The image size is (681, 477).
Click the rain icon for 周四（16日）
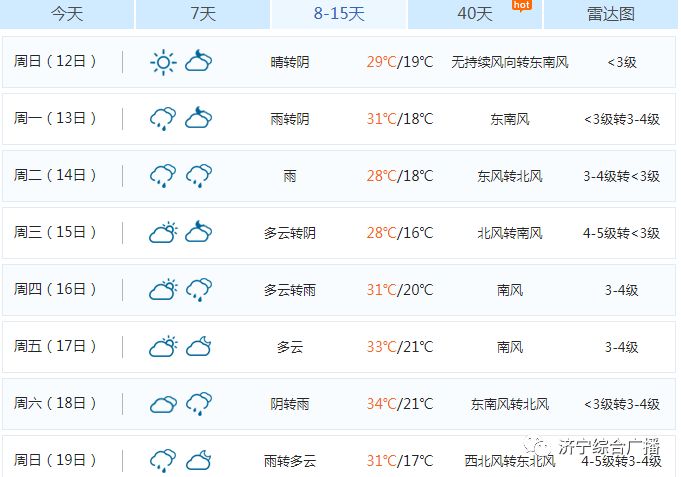(198, 290)
